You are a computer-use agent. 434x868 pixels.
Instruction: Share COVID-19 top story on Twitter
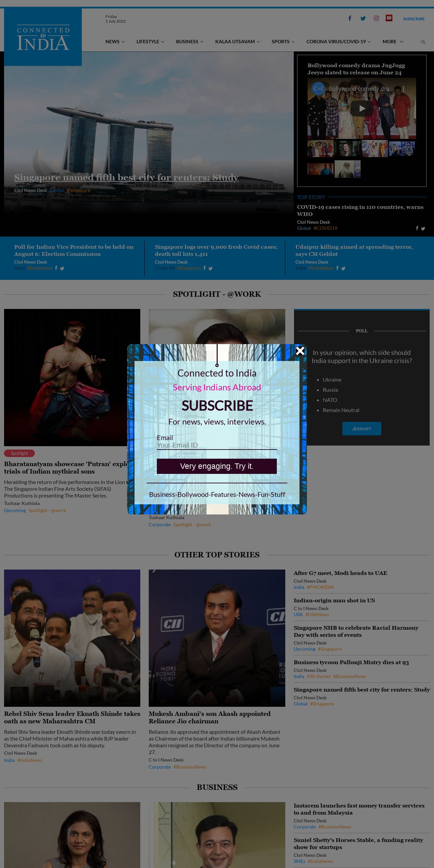click(x=423, y=229)
